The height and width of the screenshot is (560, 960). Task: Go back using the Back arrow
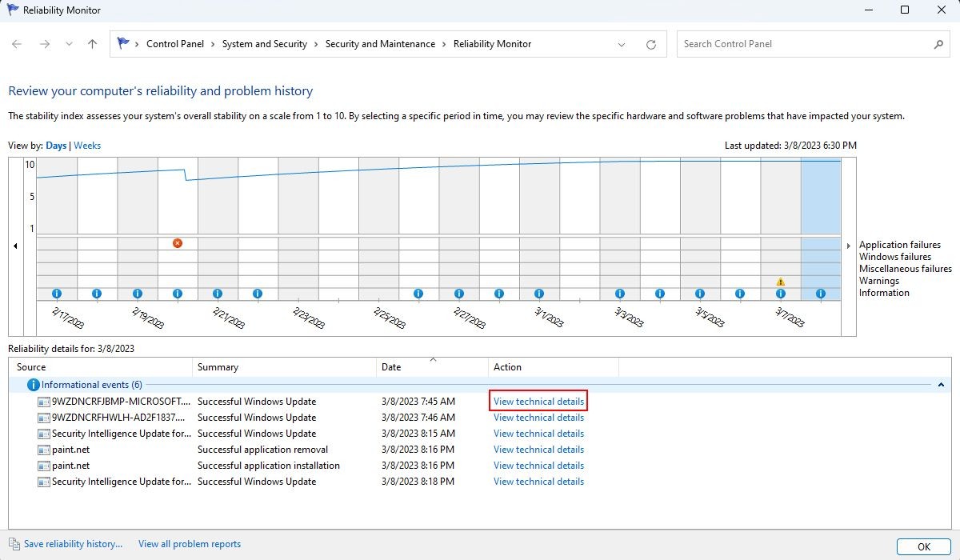click(x=17, y=45)
